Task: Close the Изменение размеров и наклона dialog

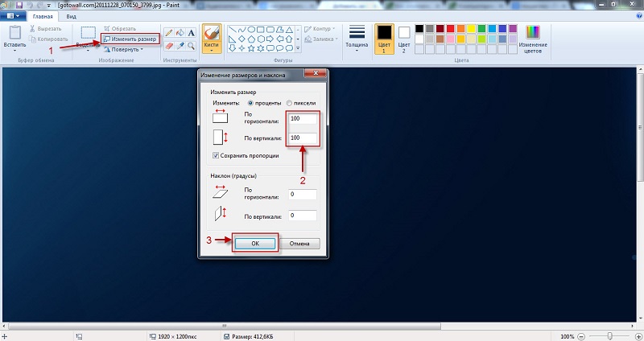Action: pyautogui.click(x=316, y=73)
